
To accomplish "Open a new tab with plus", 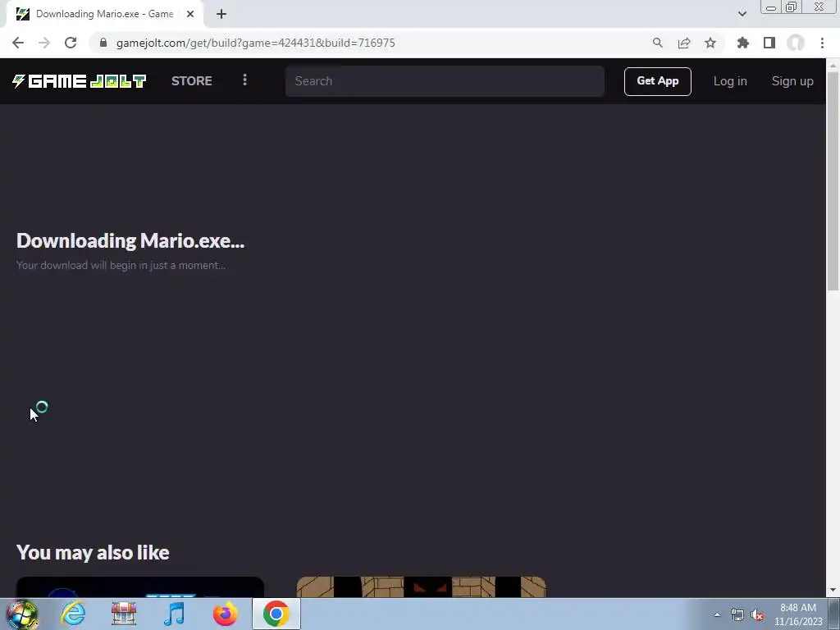I will [x=221, y=14].
